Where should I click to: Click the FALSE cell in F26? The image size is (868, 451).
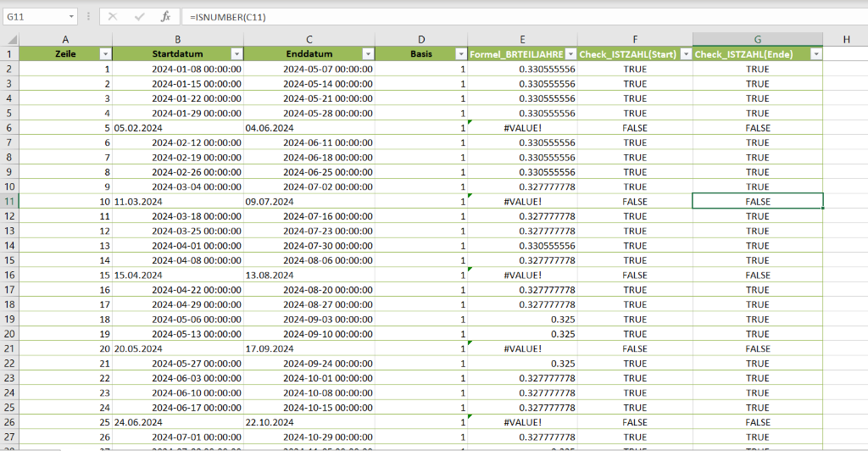(635, 422)
